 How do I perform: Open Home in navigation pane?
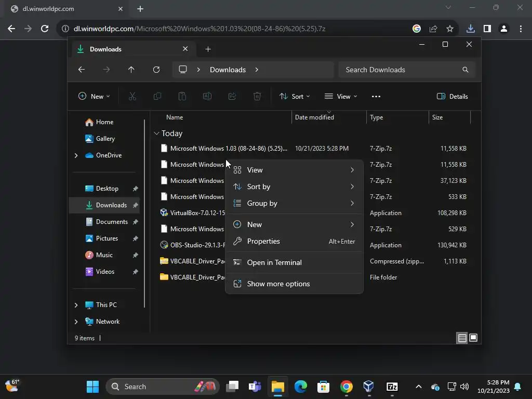click(x=104, y=122)
